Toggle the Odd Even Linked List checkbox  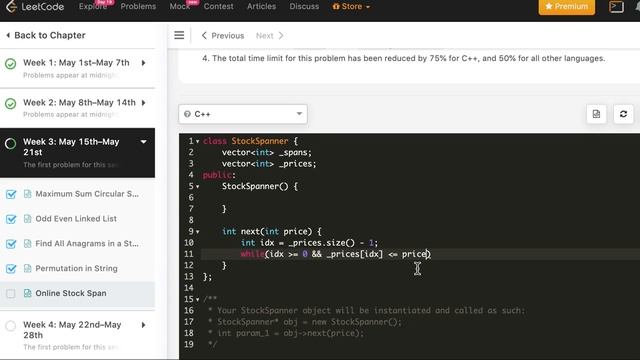pos(11,219)
